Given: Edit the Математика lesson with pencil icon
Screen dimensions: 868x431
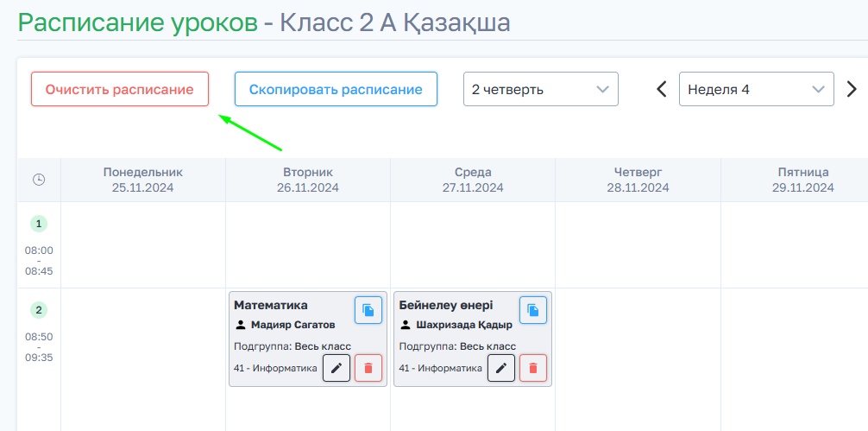Looking at the screenshot, I should tap(337, 368).
